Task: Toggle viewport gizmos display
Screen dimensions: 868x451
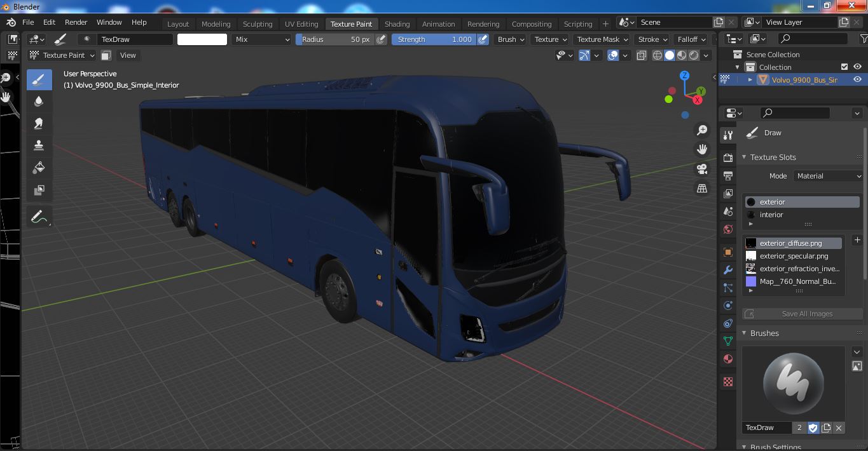Action: pos(584,55)
